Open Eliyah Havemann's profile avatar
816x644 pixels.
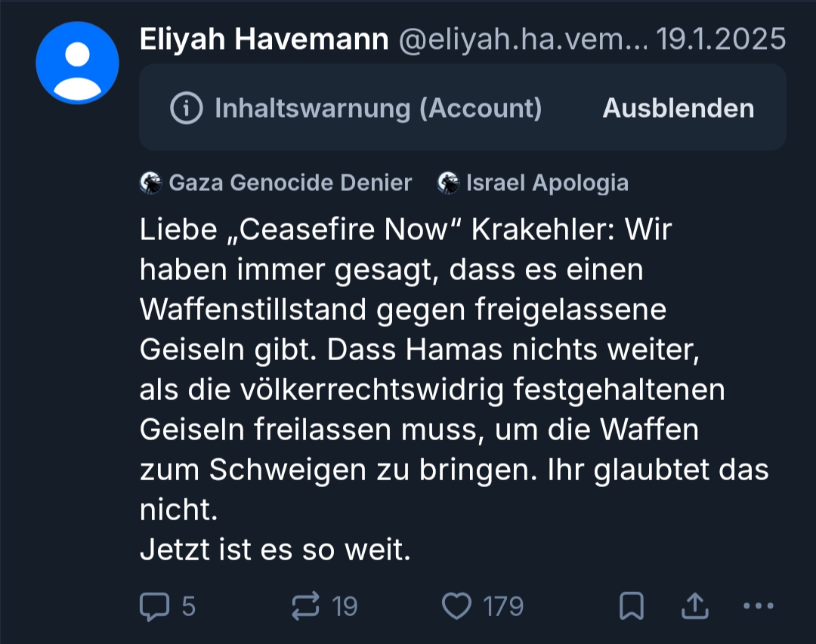[x=77, y=63]
